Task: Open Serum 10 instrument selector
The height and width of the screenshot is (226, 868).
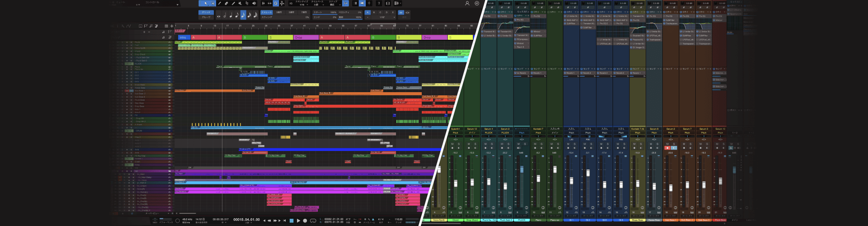Action: [x=720, y=129]
